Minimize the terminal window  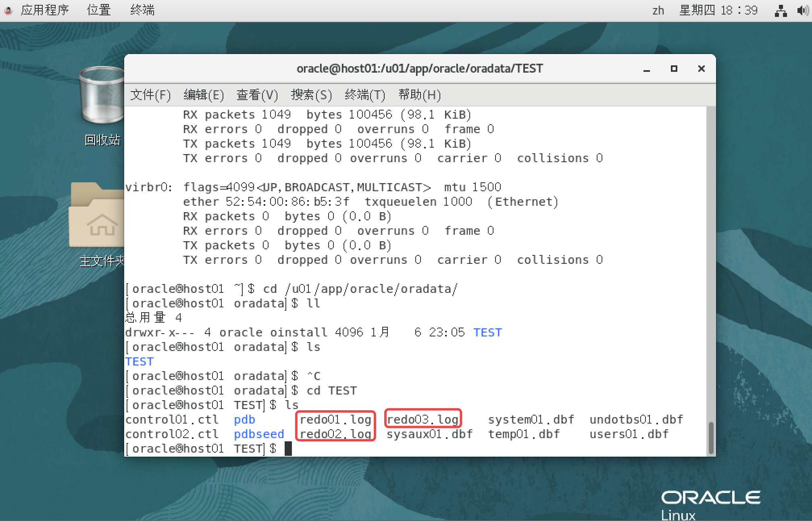(x=647, y=69)
